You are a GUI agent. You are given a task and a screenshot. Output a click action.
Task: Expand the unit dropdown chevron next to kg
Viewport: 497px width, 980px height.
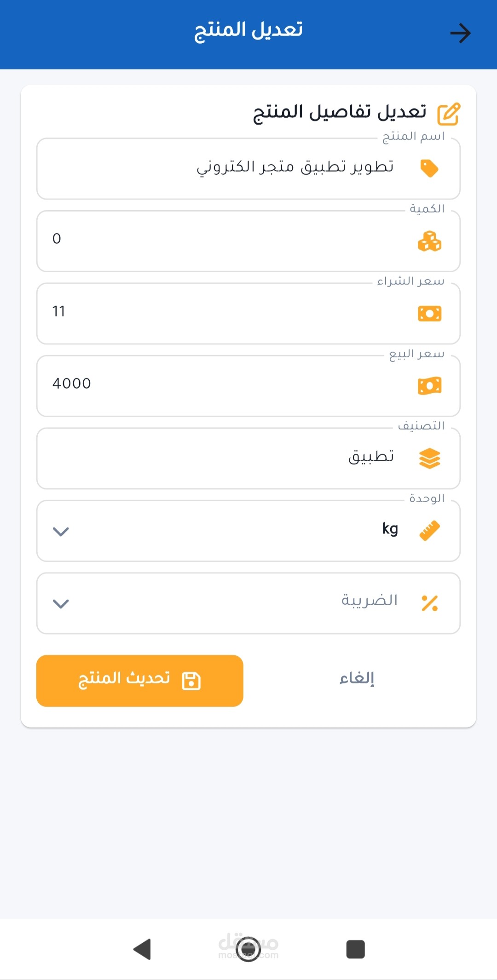[x=61, y=532]
